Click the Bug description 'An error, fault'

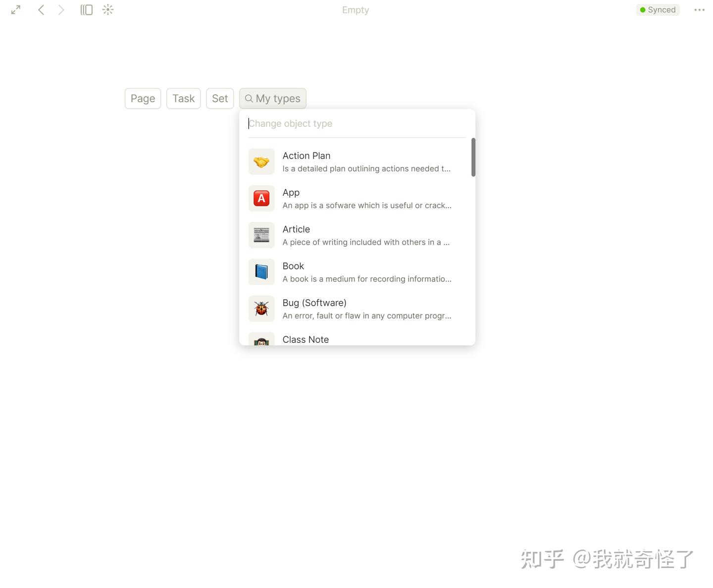pos(367,315)
